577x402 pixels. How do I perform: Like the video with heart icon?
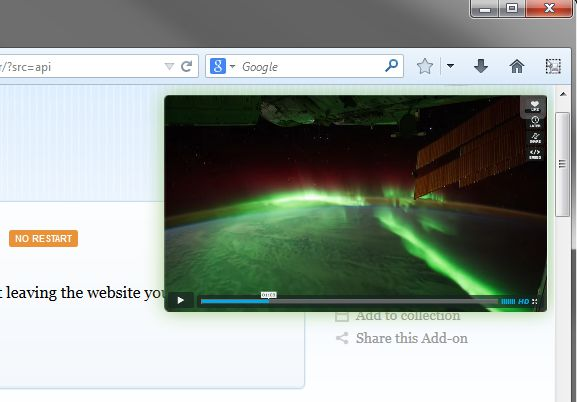click(535, 106)
